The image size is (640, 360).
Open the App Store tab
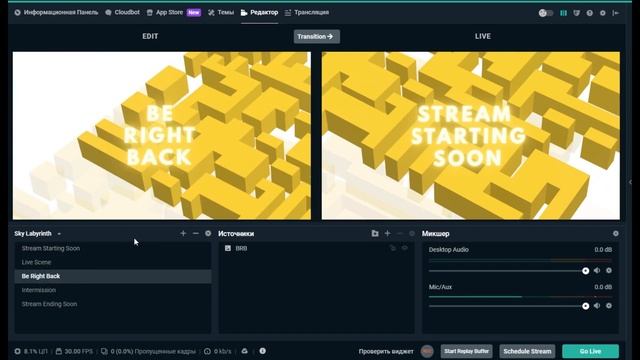pos(173,12)
